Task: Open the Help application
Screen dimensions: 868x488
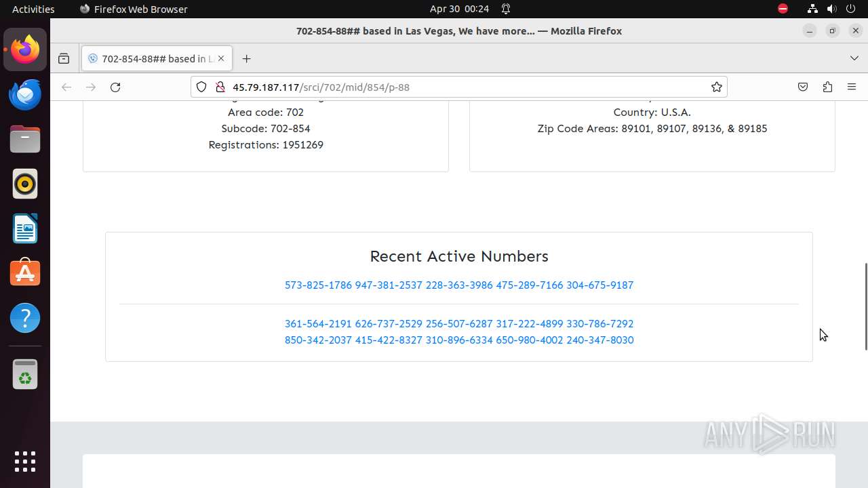Action: click(25, 318)
